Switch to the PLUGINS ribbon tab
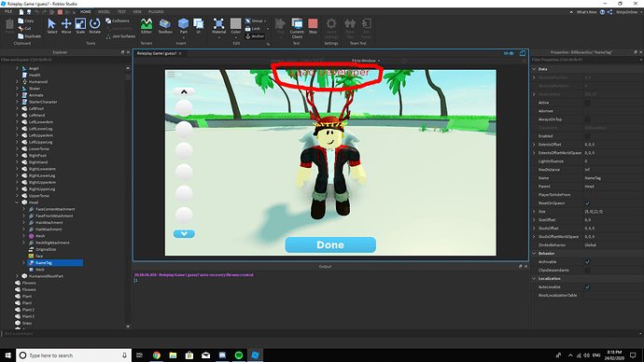This screenshot has height=362, width=644. coord(156,12)
